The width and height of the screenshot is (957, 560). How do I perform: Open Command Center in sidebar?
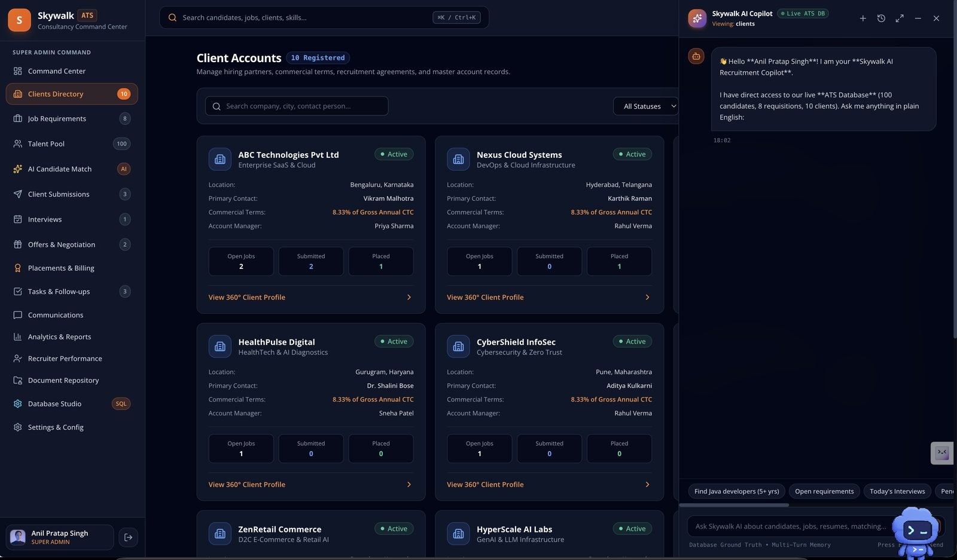[72, 71]
